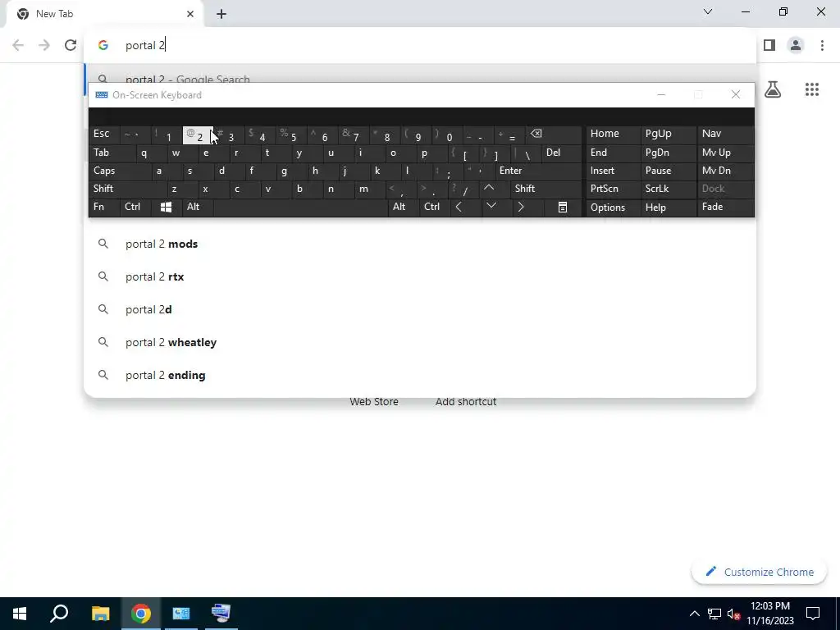Viewport: 840px width, 630px height.
Task: Click the Esc key on On-Screen Keyboard
Action: [x=104, y=134]
